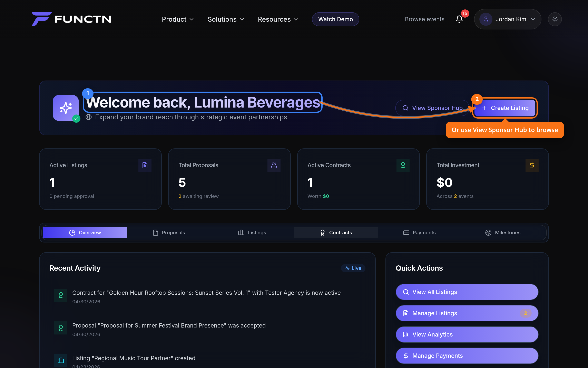Click the Active Contracts ribbon icon
The width and height of the screenshot is (588, 368).
click(x=403, y=165)
